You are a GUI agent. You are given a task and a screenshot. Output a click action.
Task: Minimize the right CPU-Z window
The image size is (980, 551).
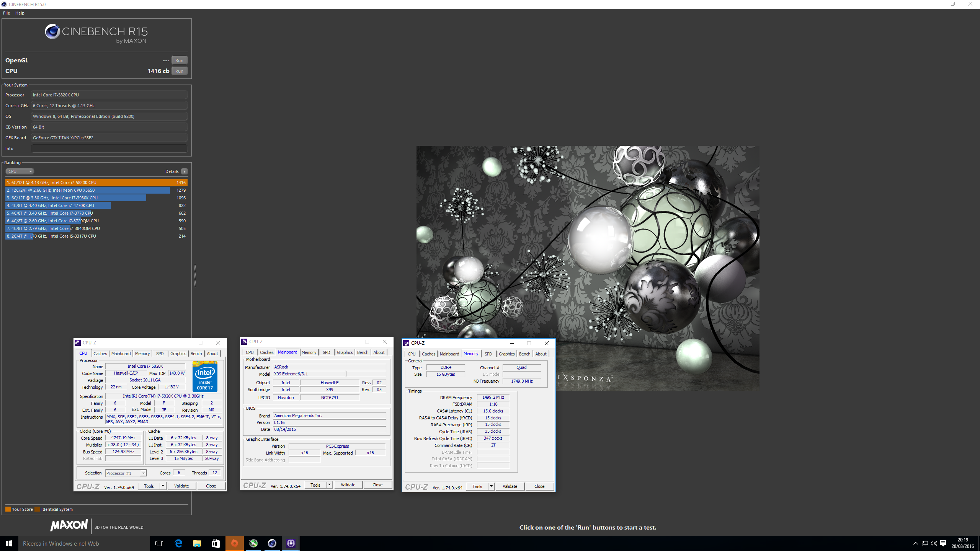pyautogui.click(x=511, y=343)
